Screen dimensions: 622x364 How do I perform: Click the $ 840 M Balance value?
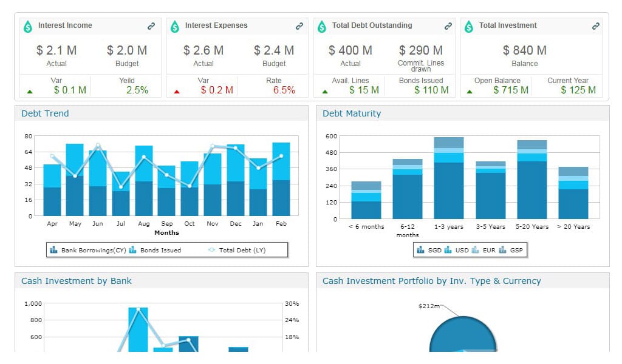[x=525, y=50]
